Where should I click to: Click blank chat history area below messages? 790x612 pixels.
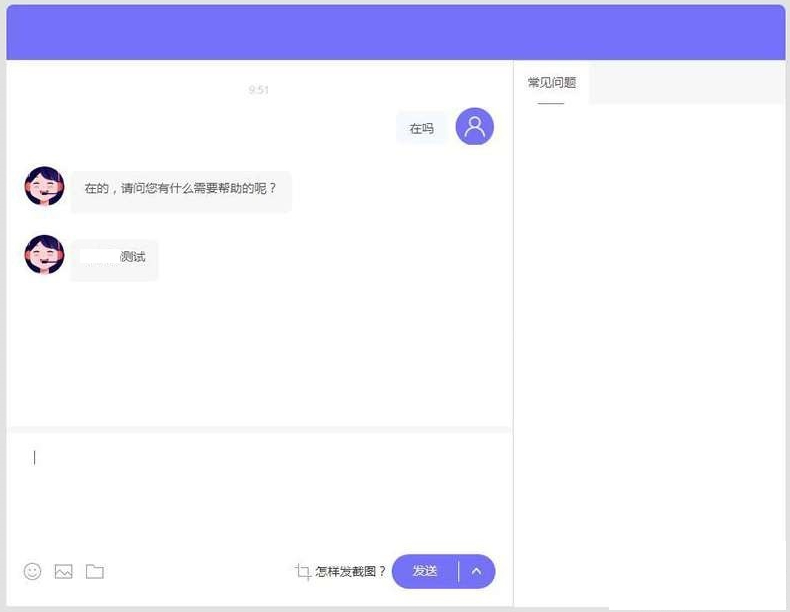point(260,350)
